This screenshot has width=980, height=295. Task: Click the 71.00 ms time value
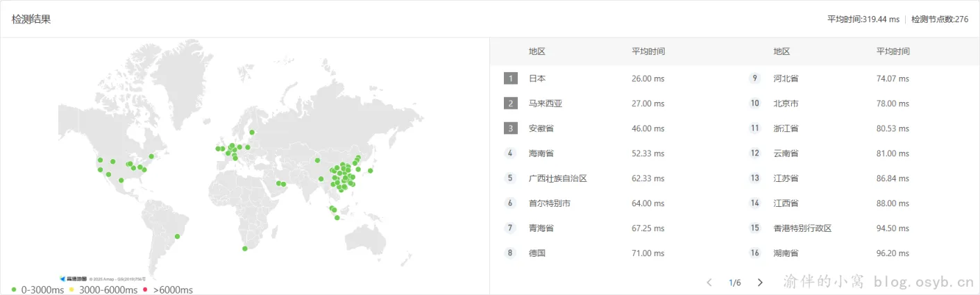[x=648, y=253]
